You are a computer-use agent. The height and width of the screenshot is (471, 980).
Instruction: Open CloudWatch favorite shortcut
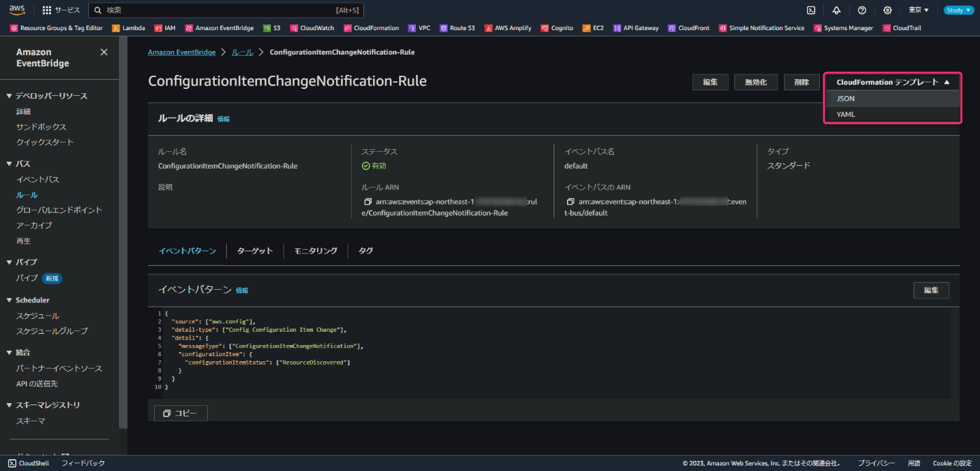[x=312, y=28]
